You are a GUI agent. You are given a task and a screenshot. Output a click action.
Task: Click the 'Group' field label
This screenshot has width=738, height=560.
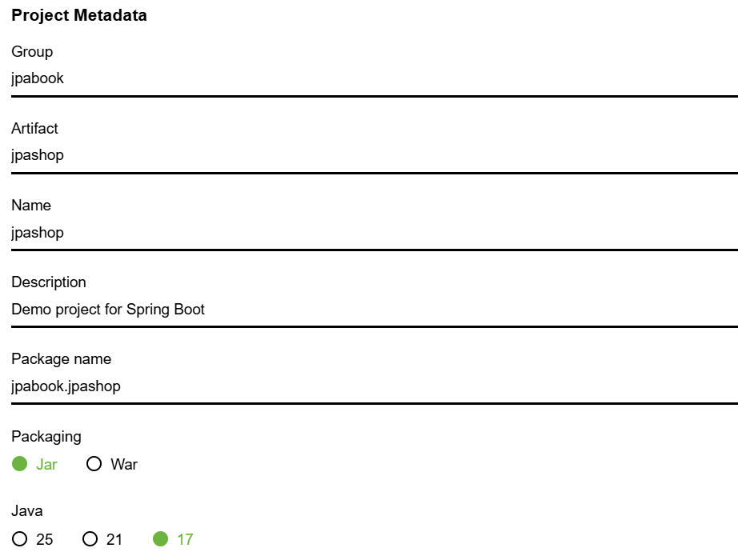coord(32,52)
